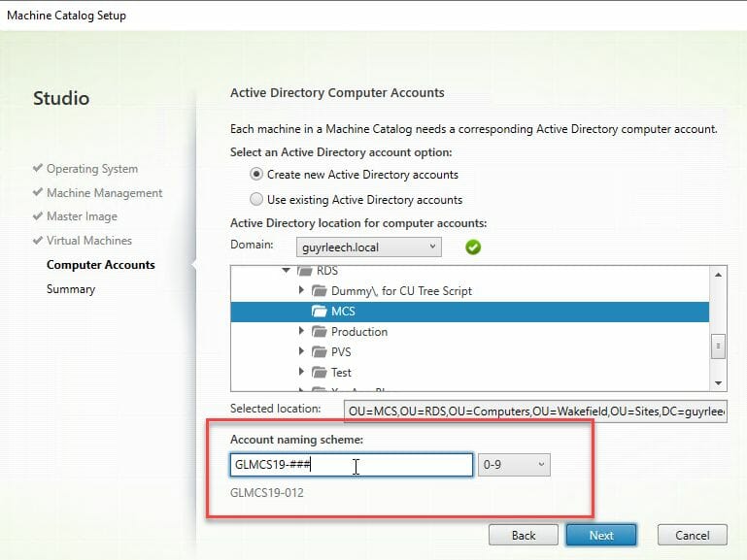The width and height of the screenshot is (747, 560).
Task: Click the Virtual Machines step checkmark icon
Action: [38, 240]
